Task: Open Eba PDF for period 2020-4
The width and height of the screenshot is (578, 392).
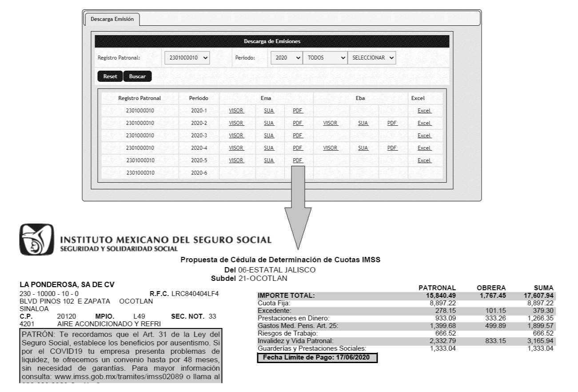Action: (x=392, y=148)
